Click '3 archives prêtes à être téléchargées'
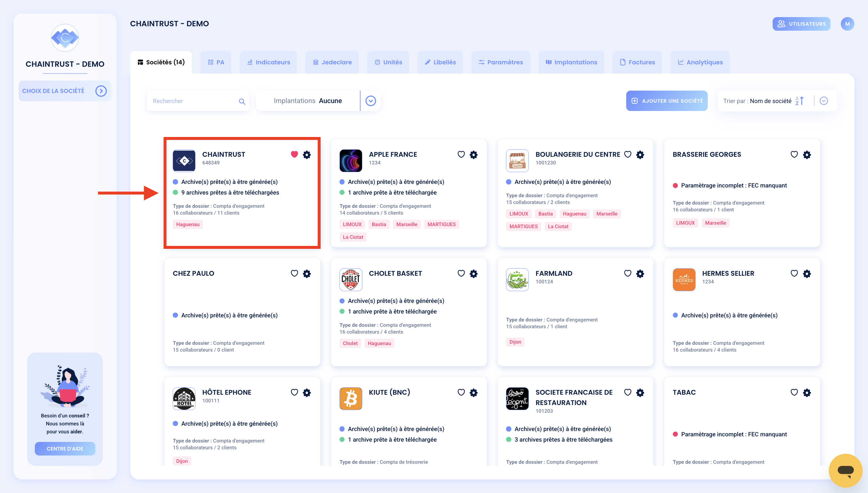This screenshot has height=493, width=868. [563, 440]
